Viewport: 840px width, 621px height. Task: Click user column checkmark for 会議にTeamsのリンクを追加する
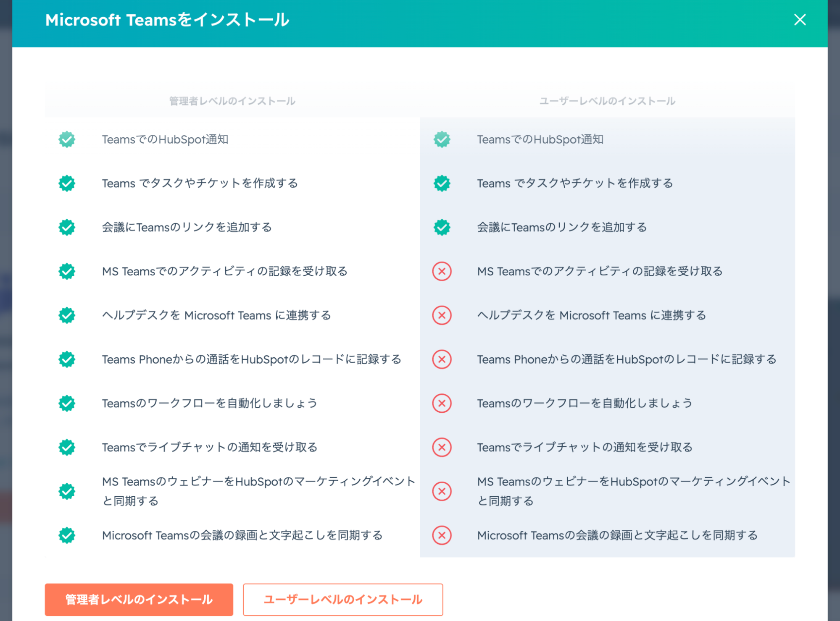[x=442, y=227]
